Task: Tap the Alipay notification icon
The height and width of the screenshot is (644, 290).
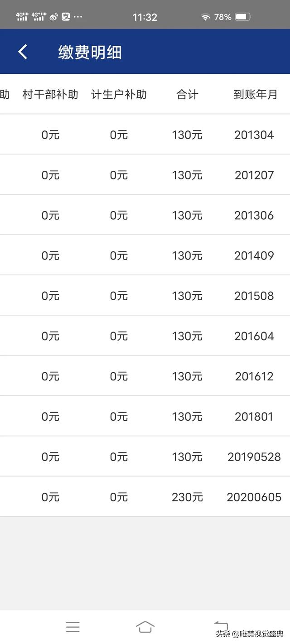Action: click(66, 17)
